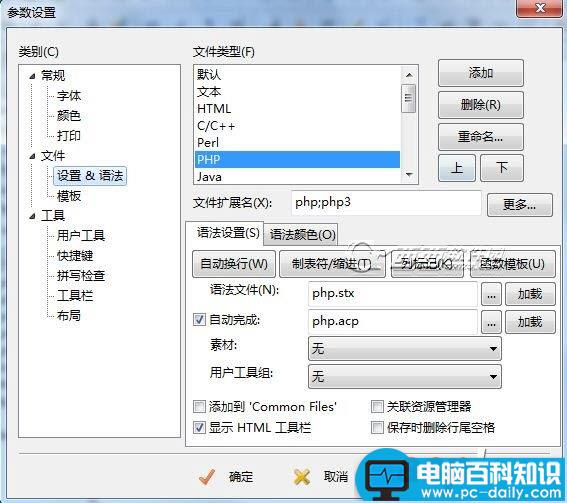
Task: Select 文本 file type
Action: click(297, 91)
